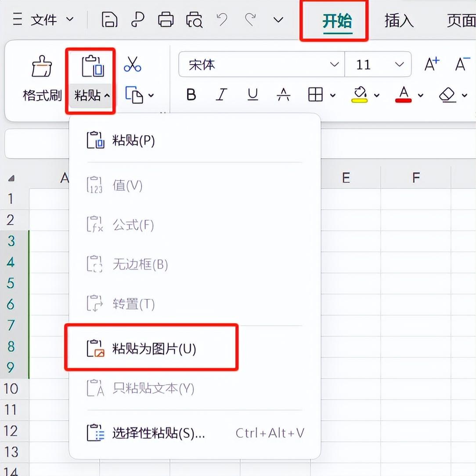
Task: Click the Paste clipboard icon
Action: point(93,66)
